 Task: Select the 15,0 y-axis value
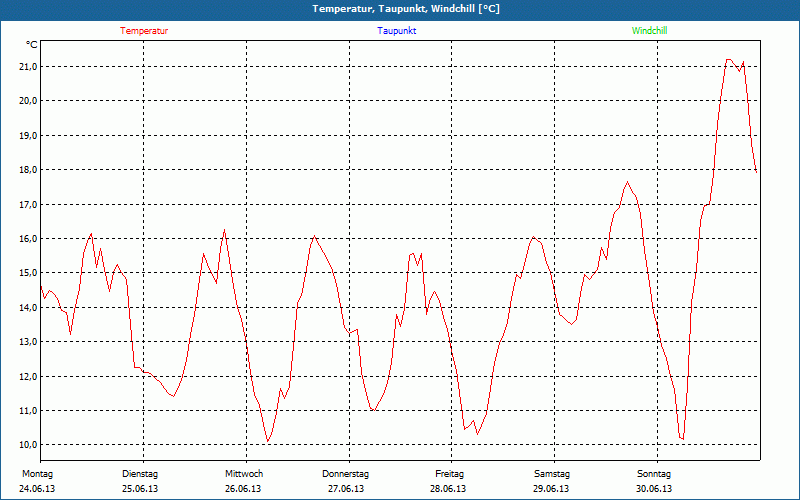pyautogui.click(x=28, y=273)
